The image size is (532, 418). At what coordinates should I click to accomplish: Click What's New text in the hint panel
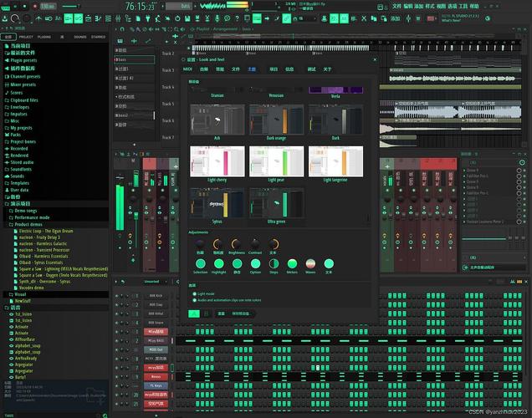tap(451, 21)
